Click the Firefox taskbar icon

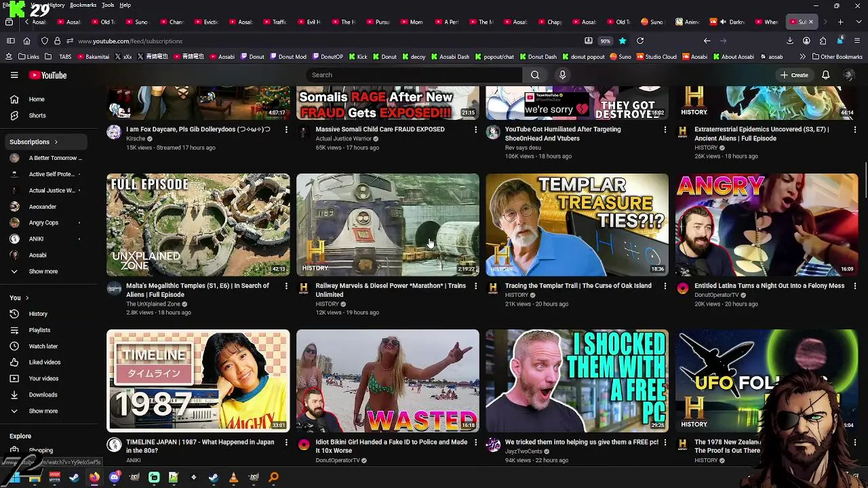94,478
